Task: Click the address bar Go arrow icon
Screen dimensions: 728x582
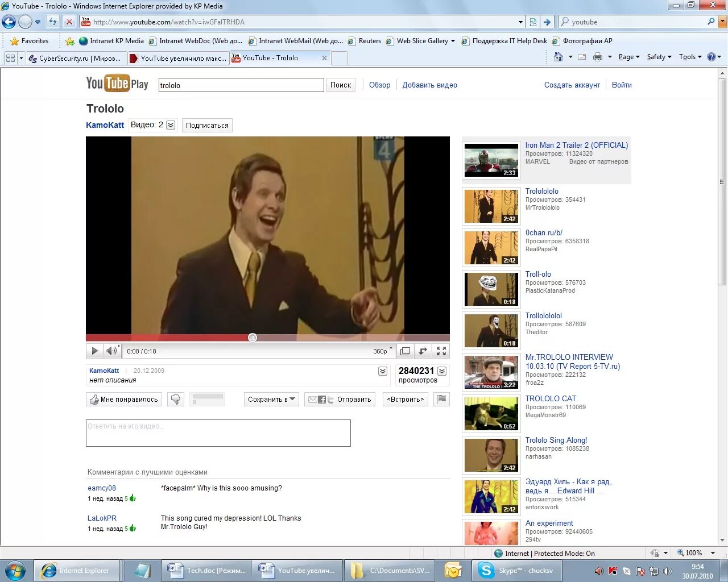Action: tap(547, 22)
